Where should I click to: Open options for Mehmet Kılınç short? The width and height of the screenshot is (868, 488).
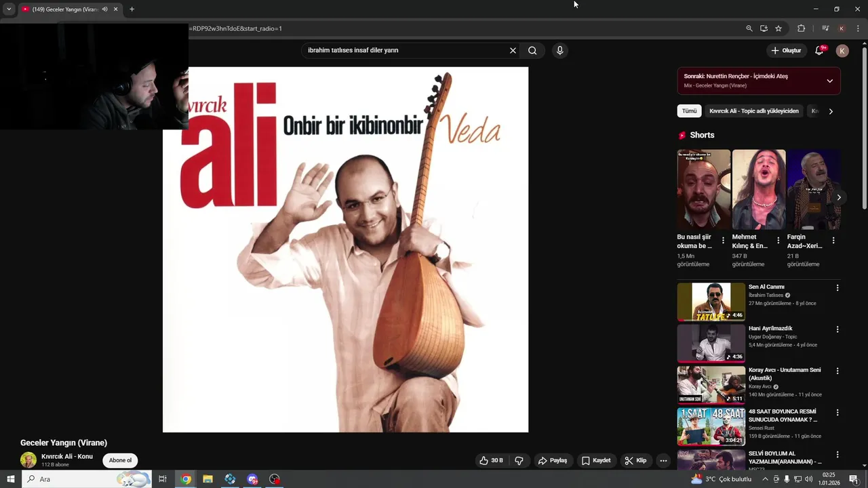coord(778,241)
